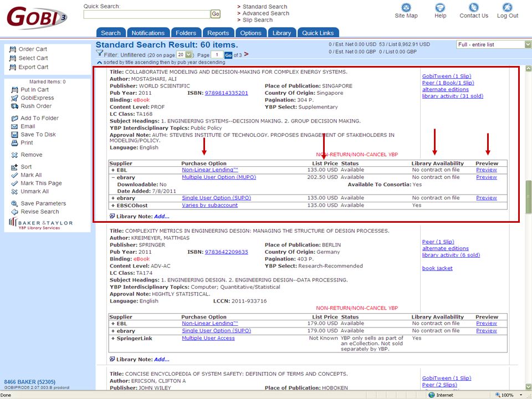Open the Notifications tab

tap(148, 33)
